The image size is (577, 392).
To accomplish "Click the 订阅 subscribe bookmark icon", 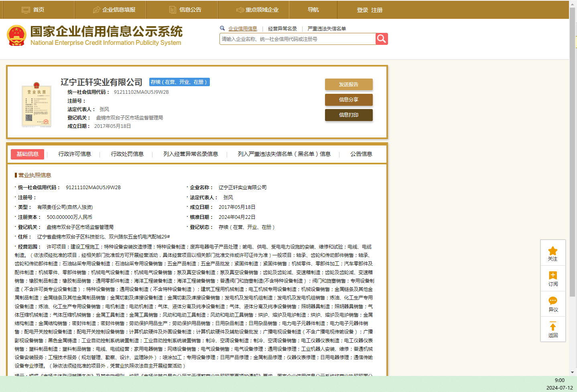I will coord(553,276).
